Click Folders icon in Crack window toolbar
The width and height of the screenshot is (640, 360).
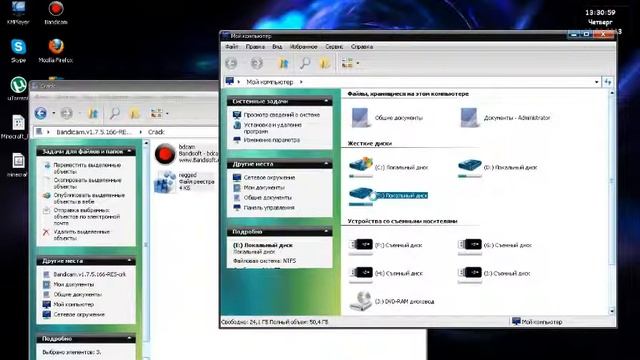135,113
